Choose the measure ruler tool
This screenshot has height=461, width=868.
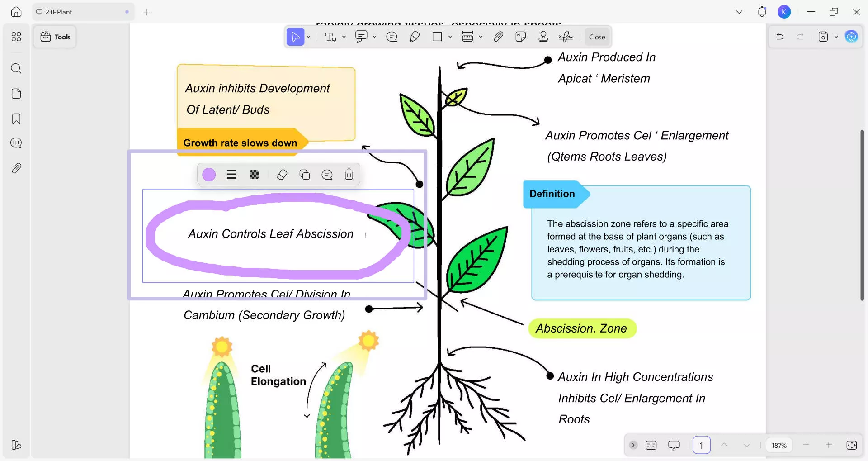(x=467, y=37)
